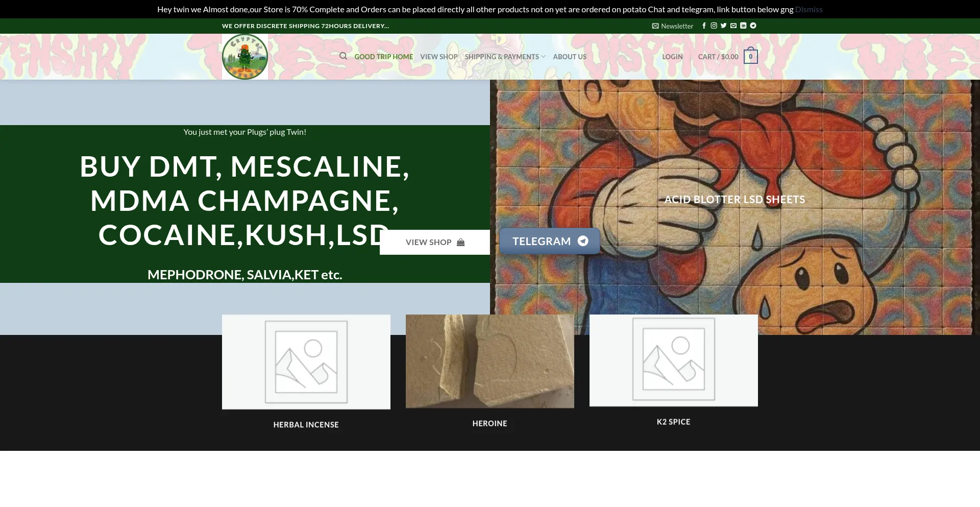Open the Cart / $0.00 link
The width and height of the screenshot is (980, 507).
718,57
